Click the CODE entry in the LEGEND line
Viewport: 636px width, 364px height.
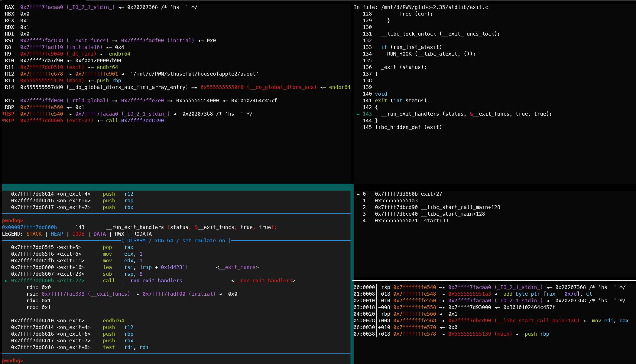coord(78,234)
